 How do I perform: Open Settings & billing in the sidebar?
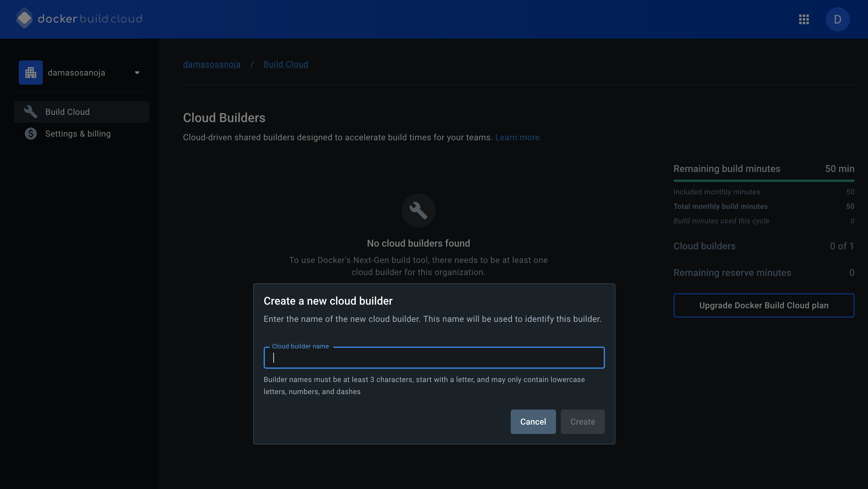point(78,134)
